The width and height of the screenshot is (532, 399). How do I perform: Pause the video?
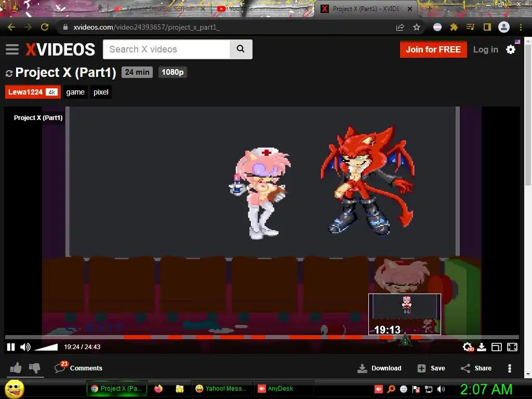click(x=11, y=347)
